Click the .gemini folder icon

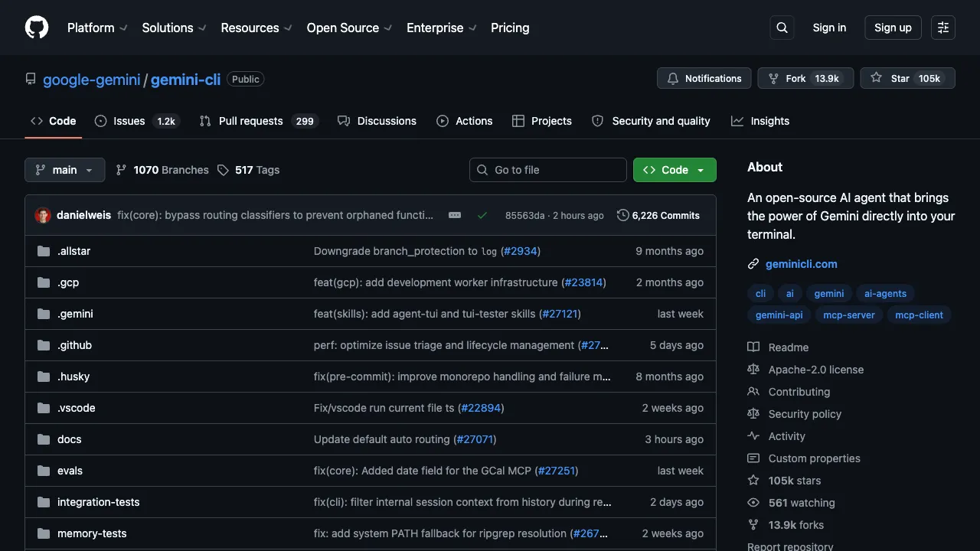click(x=44, y=314)
